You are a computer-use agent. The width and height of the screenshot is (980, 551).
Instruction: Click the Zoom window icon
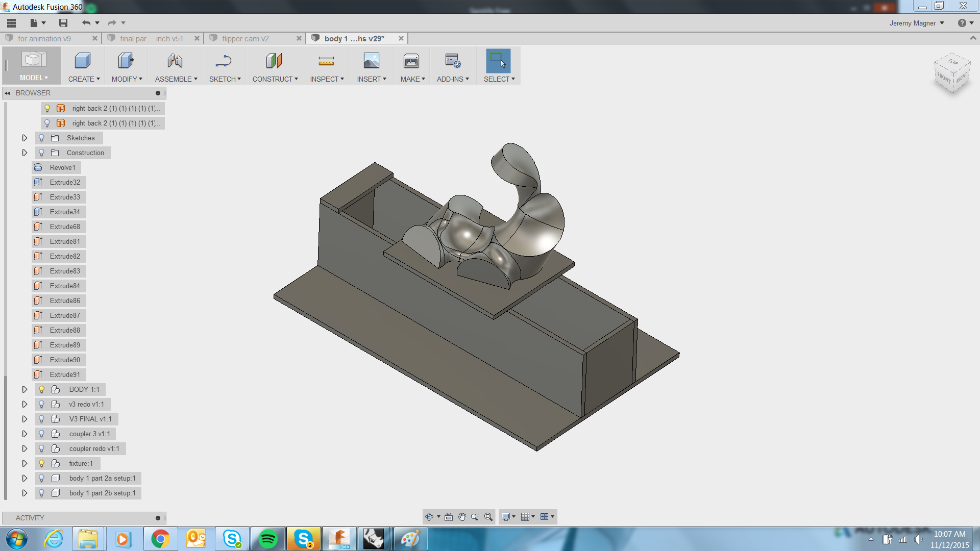[x=475, y=517]
